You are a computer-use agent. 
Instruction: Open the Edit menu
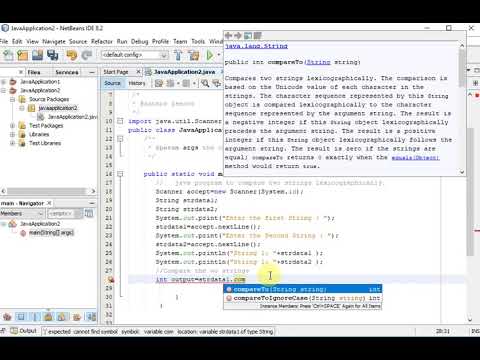tap(17, 41)
